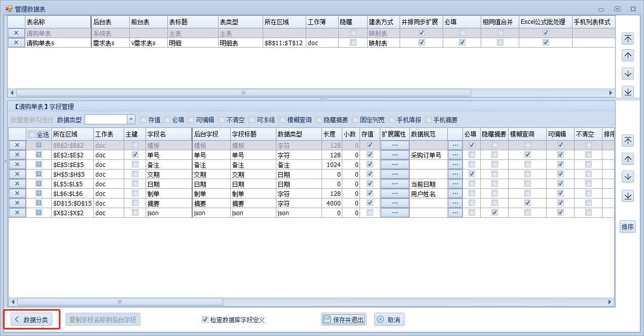Move table row to top with upper arrow

tap(628, 39)
